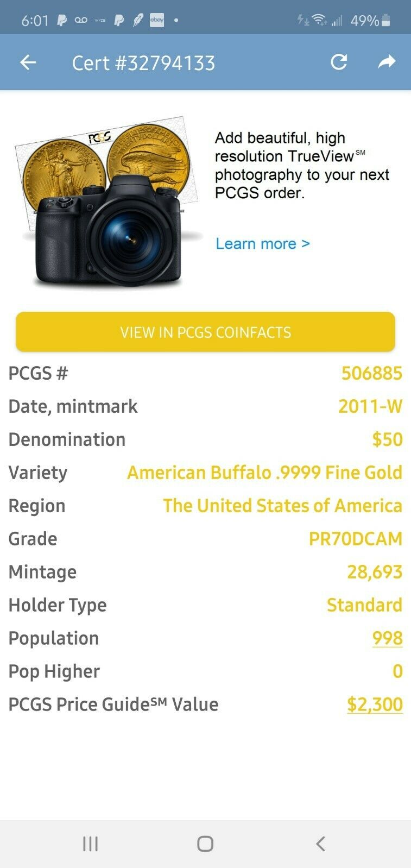411x868 pixels.
Task: Tap the PCGS number 506885
Action: tap(371, 373)
